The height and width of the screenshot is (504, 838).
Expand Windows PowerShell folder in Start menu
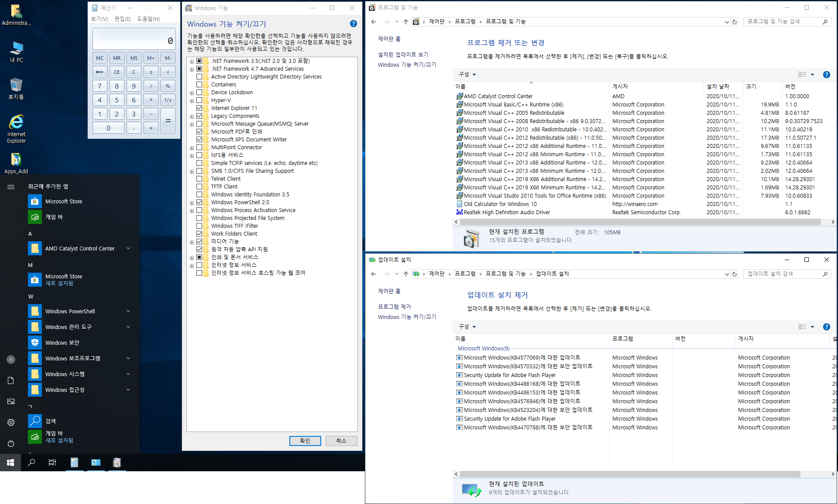point(128,312)
